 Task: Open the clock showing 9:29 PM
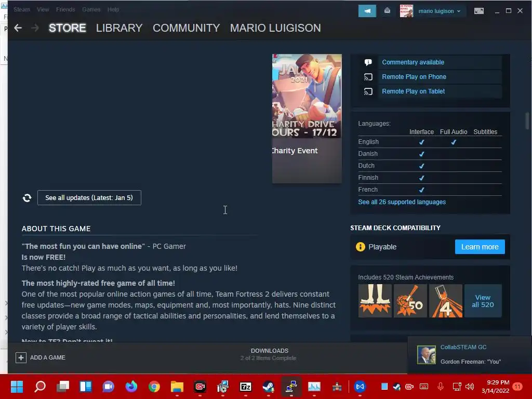[495, 387]
